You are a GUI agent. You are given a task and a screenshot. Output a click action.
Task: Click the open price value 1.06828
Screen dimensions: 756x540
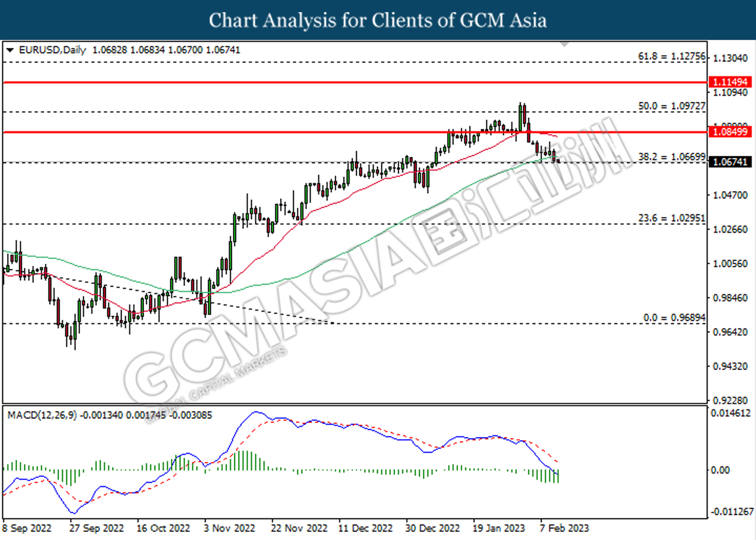[109, 50]
